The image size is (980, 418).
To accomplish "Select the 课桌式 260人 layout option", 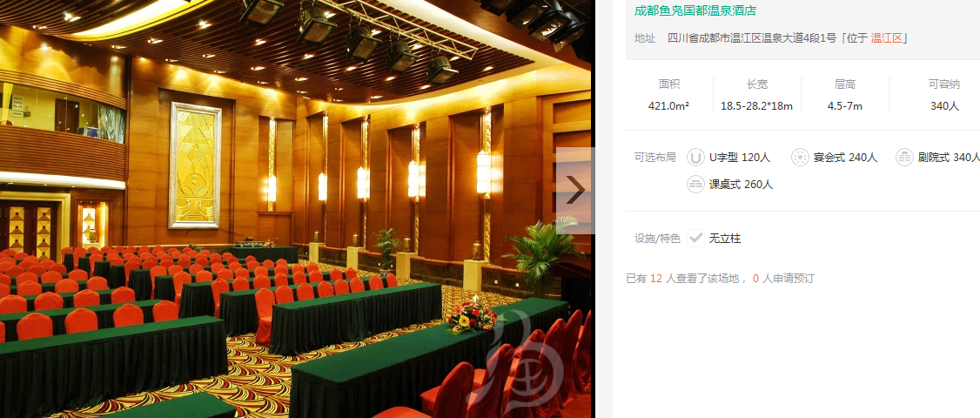I will coord(741,185).
